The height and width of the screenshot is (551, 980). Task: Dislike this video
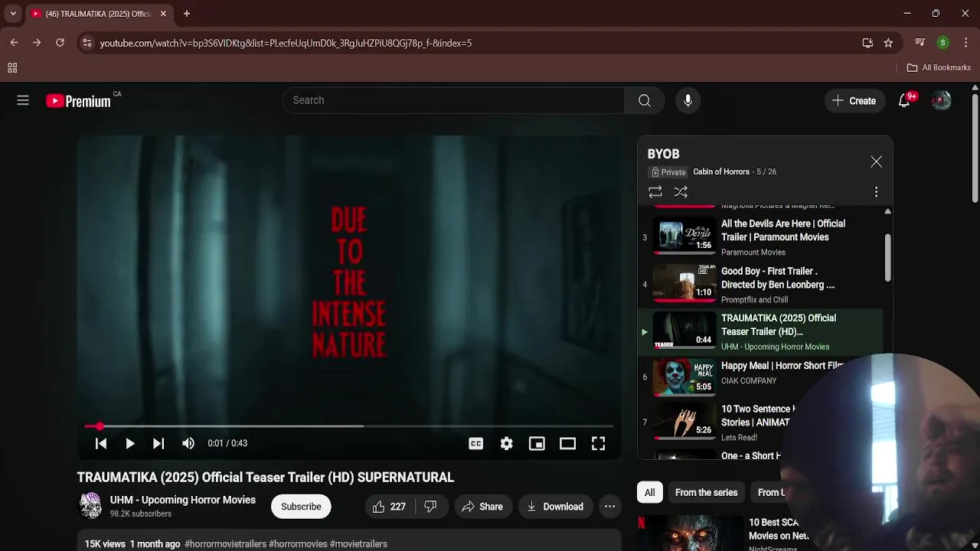(430, 507)
